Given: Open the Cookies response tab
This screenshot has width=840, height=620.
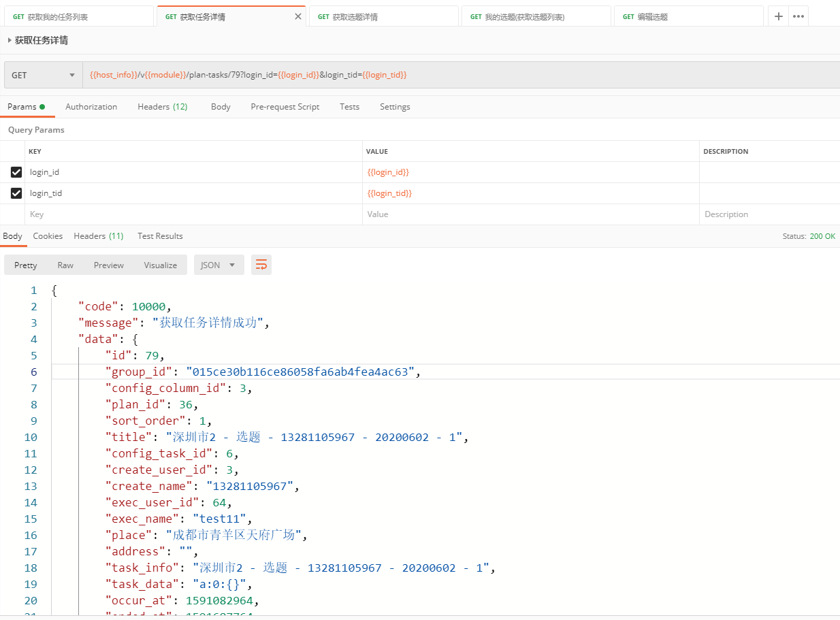Looking at the screenshot, I should pos(48,236).
